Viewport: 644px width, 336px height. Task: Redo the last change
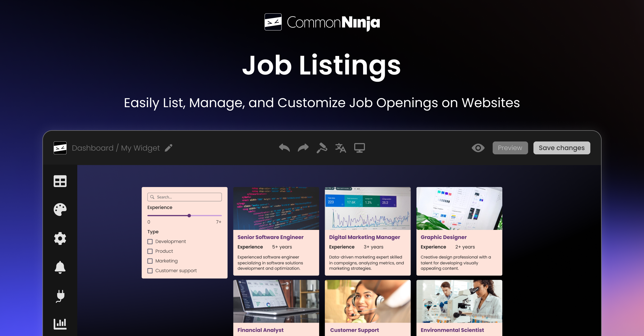pos(303,148)
